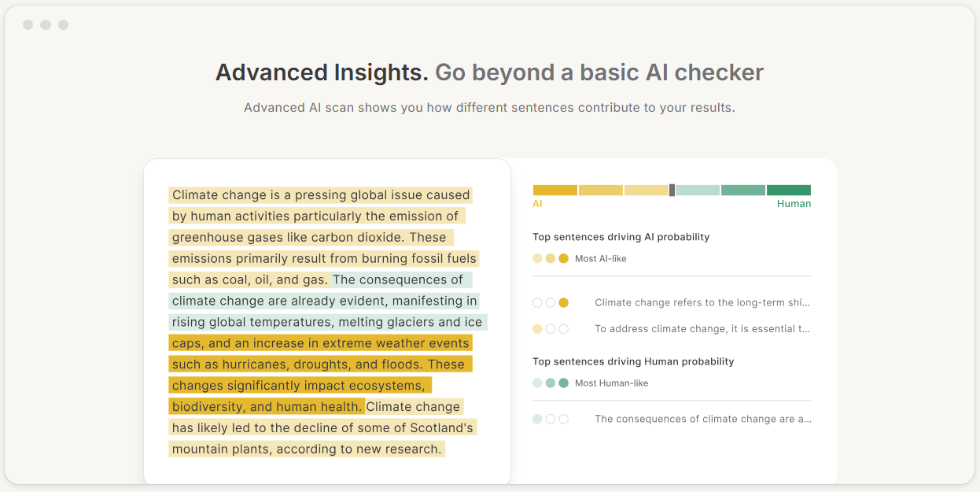This screenshot has height=492, width=980.
Task: Open the Top sentences driving Human probability section
Action: click(x=634, y=361)
